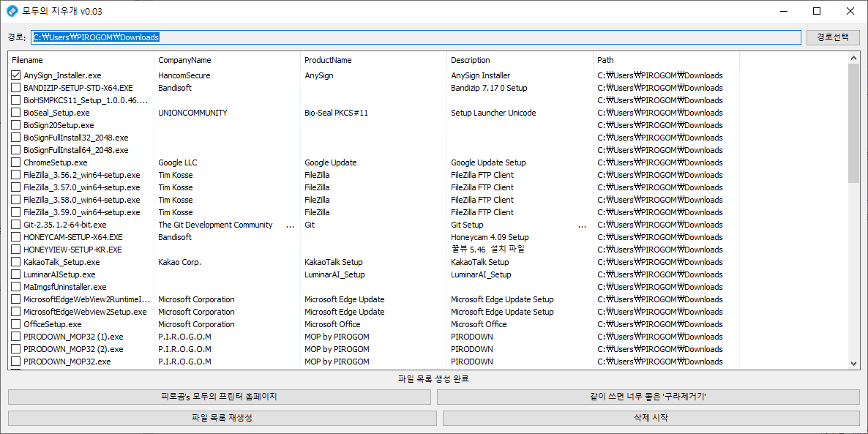
Task: Click 파일 목록 재생성 button
Action: click(x=222, y=418)
